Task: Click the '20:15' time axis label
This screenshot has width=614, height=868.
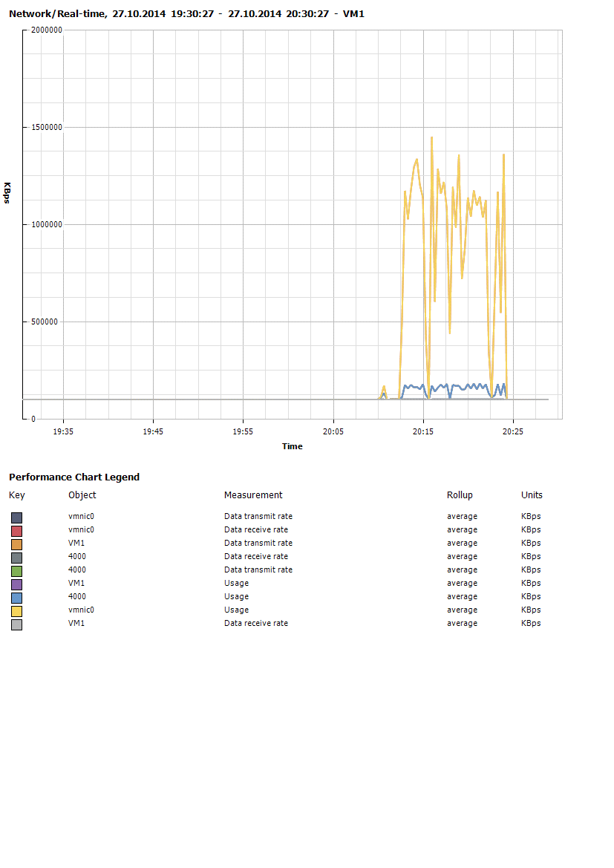Action: point(423,431)
